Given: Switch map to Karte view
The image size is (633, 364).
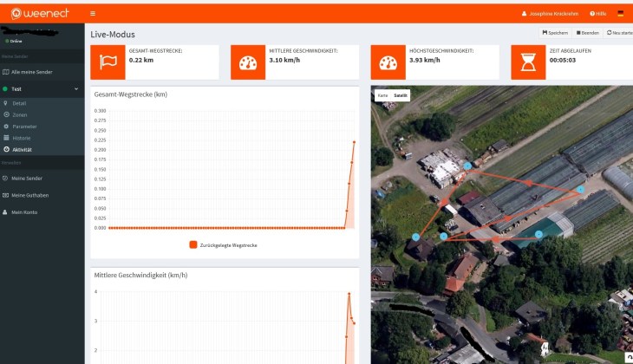Looking at the screenshot, I should click(382, 94).
